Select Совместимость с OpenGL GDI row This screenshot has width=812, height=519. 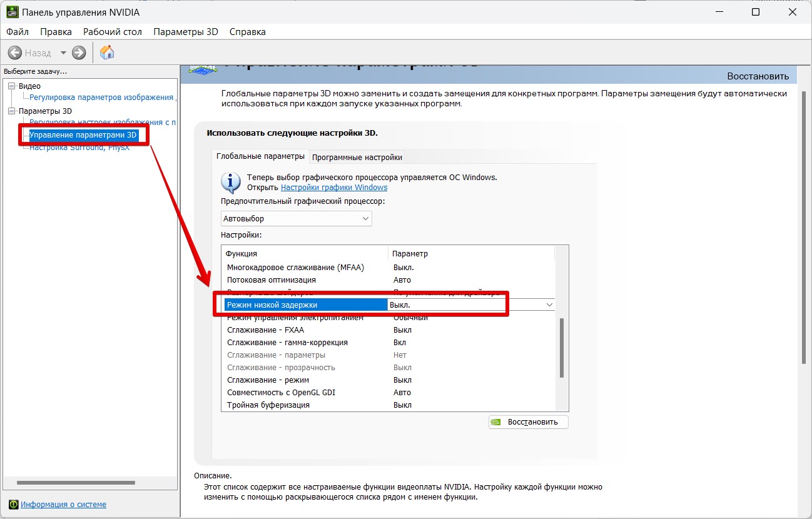[x=388, y=393]
